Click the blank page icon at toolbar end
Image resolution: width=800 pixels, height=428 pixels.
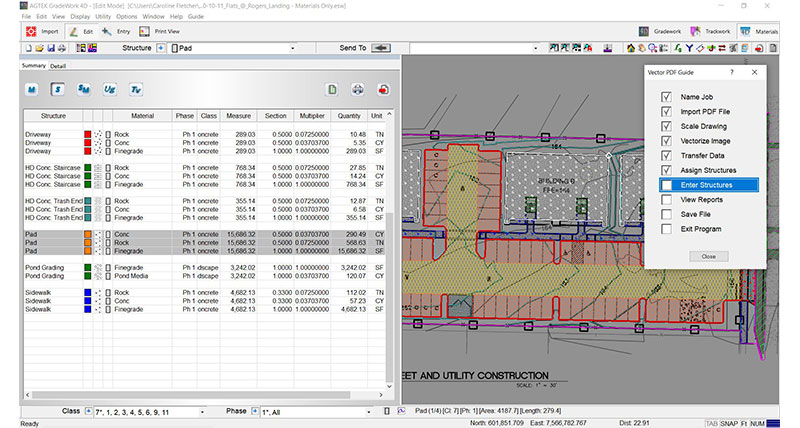coord(773,48)
